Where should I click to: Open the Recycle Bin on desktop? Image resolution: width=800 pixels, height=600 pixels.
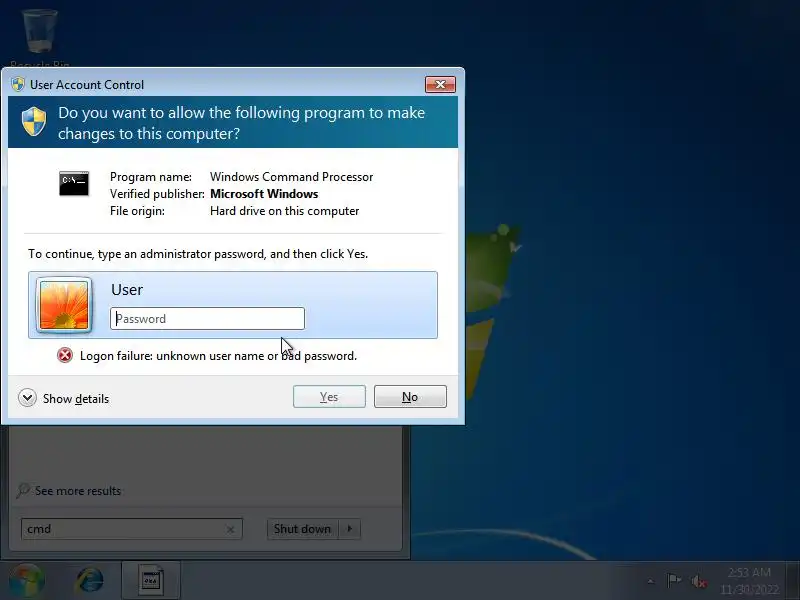coord(40,38)
